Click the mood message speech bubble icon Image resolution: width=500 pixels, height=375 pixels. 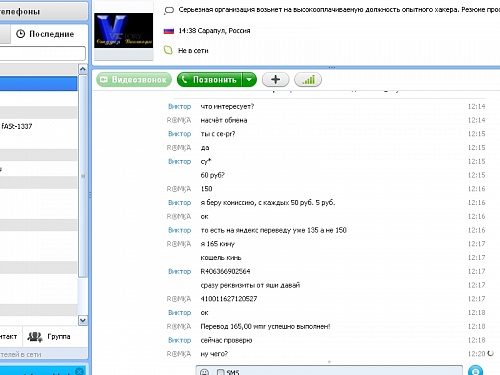coord(169,10)
